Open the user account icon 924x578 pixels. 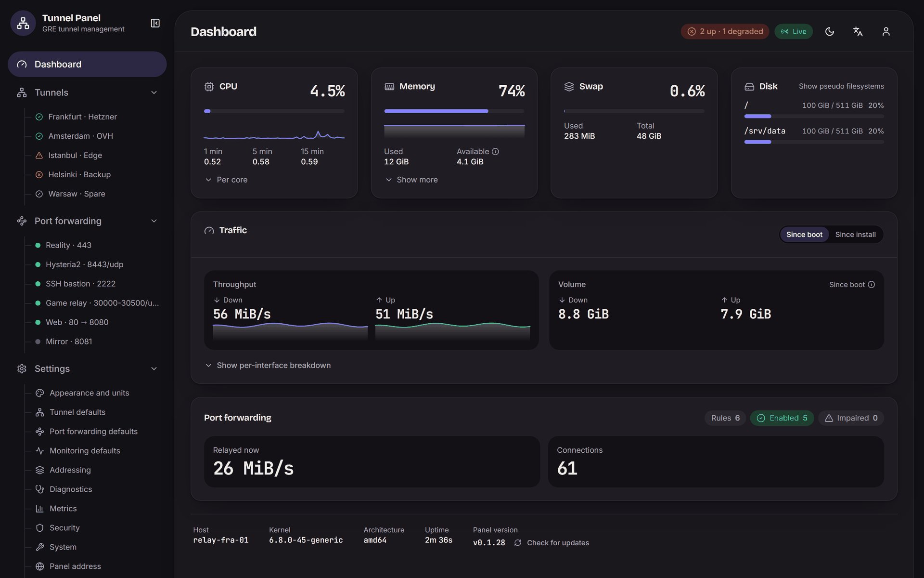click(886, 31)
